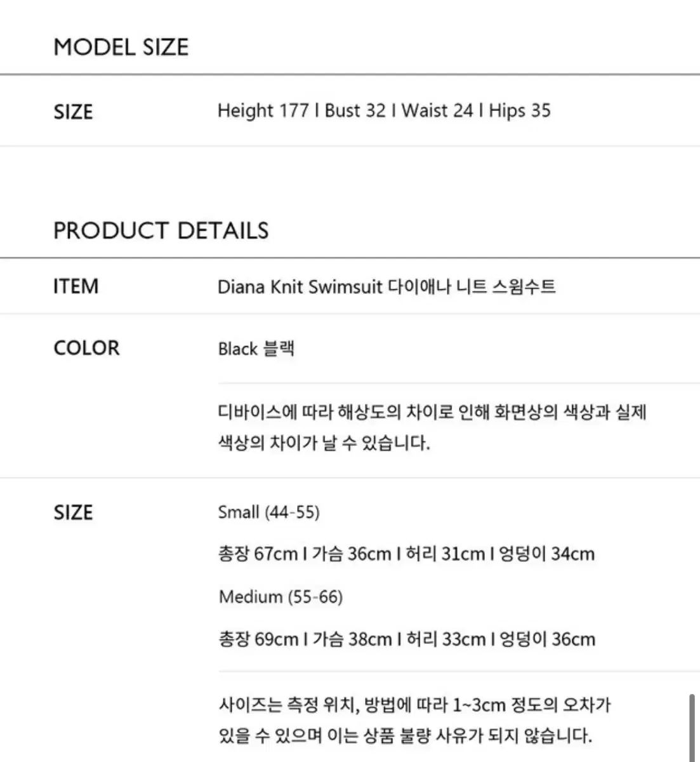Click the SIZE label under Product Details
The height and width of the screenshot is (762, 700).
pos(74,512)
